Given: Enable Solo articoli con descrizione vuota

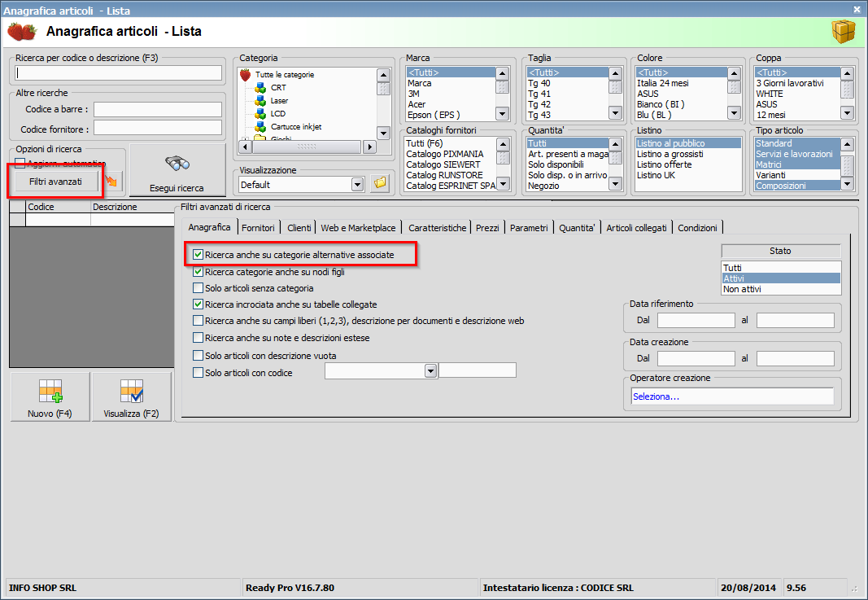Looking at the screenshot, I should click(198, 355).
